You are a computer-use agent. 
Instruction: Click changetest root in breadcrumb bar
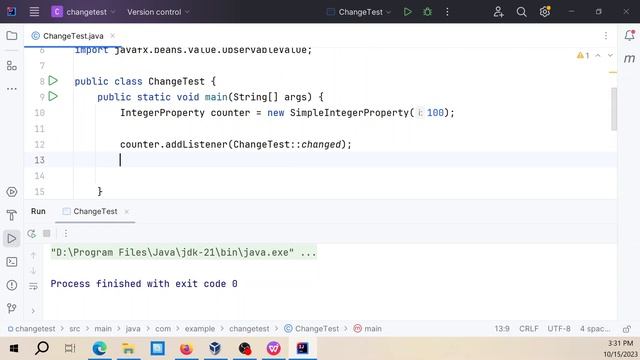tap(31, 329)
